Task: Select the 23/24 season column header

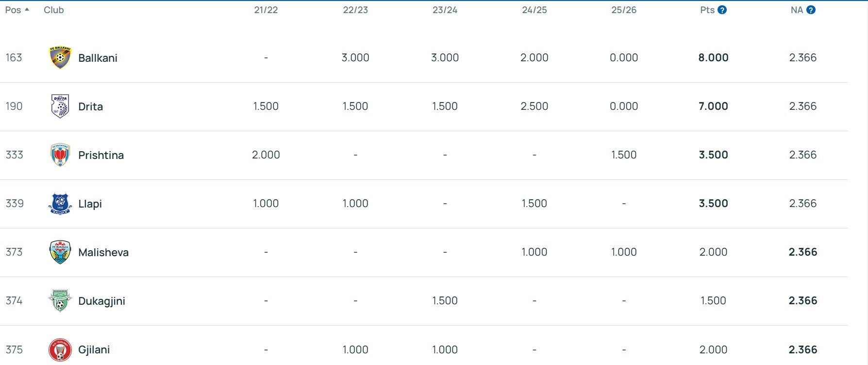Action: point(445,10)
